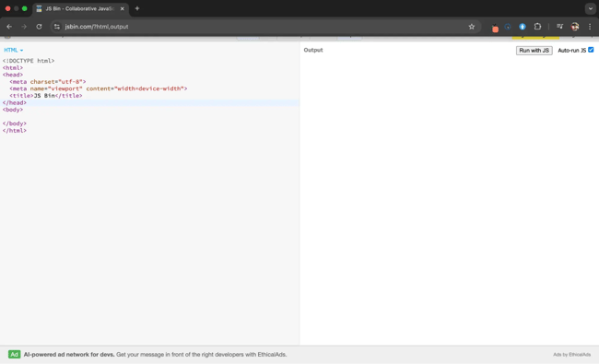This screenshot has height=364, width=599.
Task: Open the Extensions puzzle piece menu
Action: coord(537,27)
